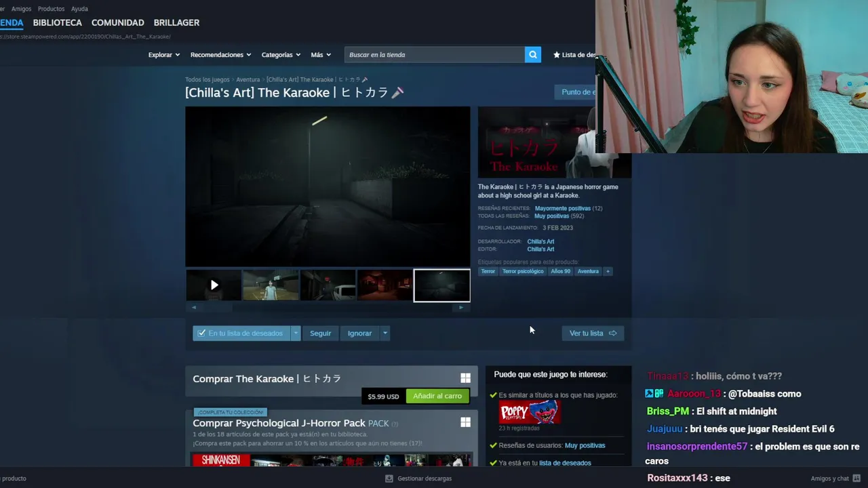Click the download icon beside Gestionar descargas
Image resolution: width=868 pixels, height=488 pixels.
pyautogui.click(x=389, y=479)
